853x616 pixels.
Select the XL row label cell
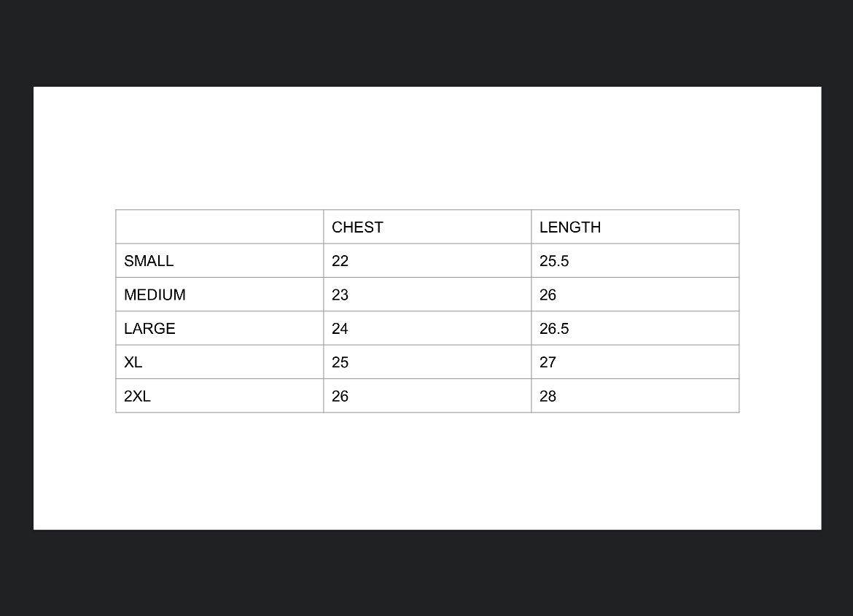pyautogui.click(x=133, y=362)
